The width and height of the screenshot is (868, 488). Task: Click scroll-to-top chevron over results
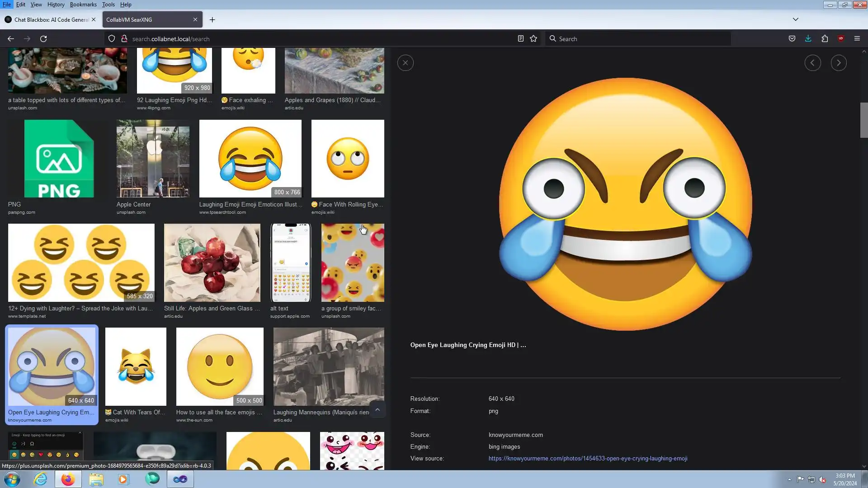377,410
